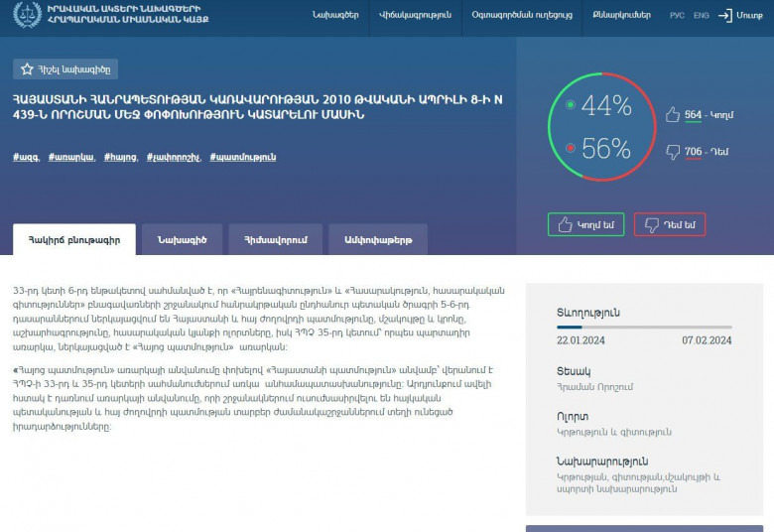Click the duration progress bar

644,326
